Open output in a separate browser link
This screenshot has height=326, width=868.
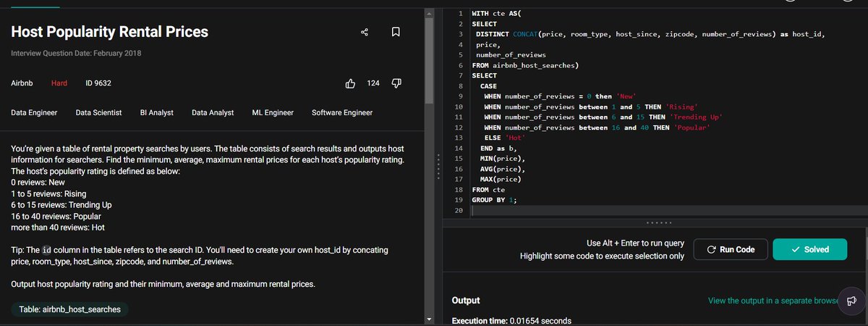point(773,300)
